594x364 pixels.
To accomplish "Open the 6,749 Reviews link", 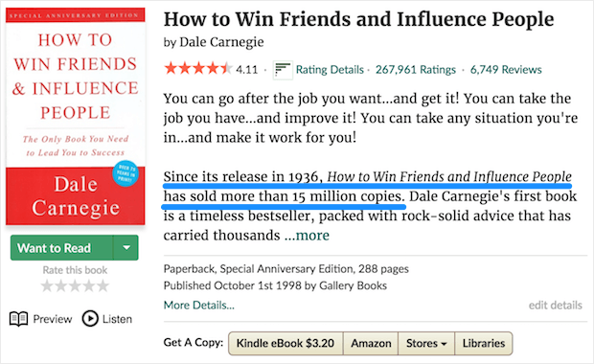I will [506, 70].
